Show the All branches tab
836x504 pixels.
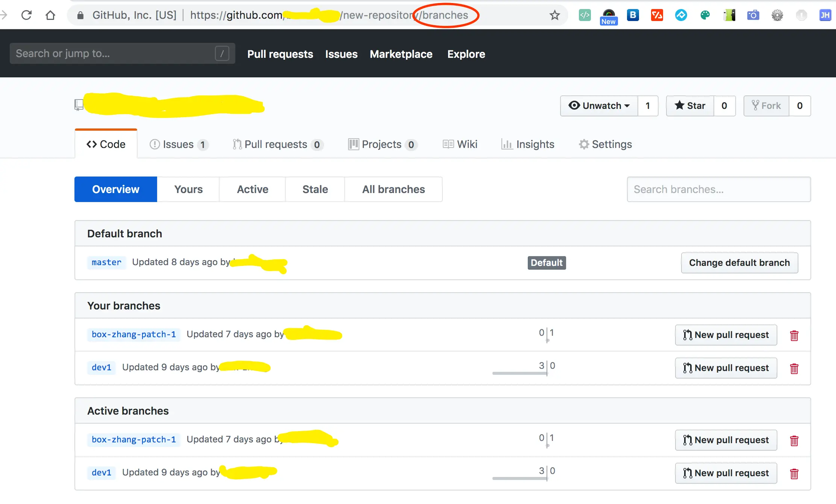coord(393,189)
